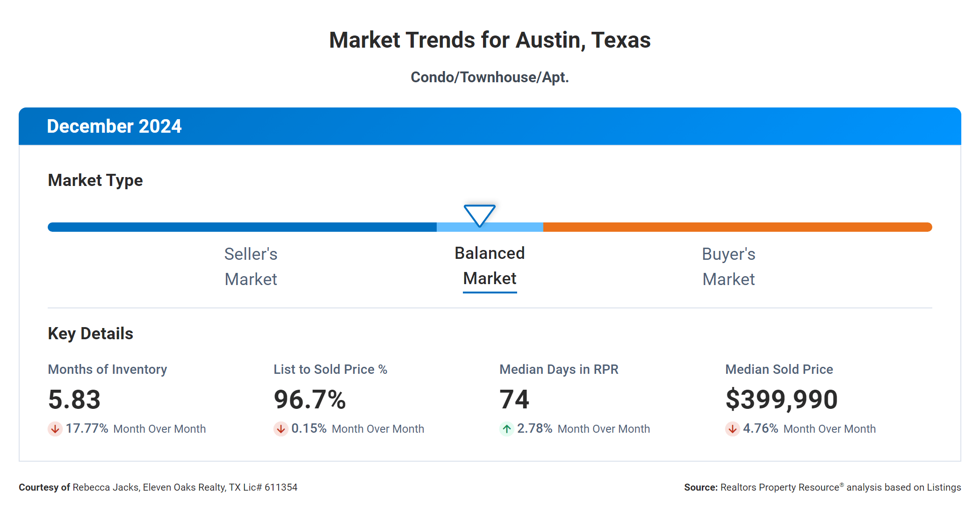980x514 pixels.
Task: Select the Buyer's Market label
Action: tap(728, 266)
